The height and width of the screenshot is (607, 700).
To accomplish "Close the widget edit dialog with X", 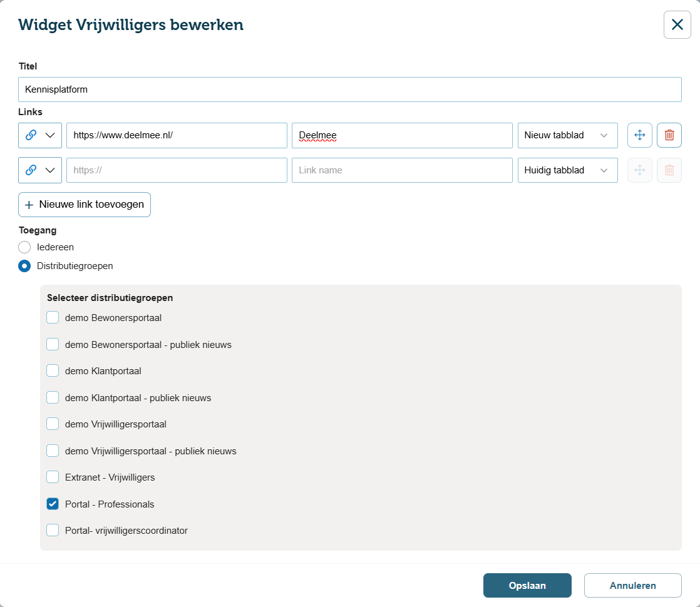I will [677, 24].
